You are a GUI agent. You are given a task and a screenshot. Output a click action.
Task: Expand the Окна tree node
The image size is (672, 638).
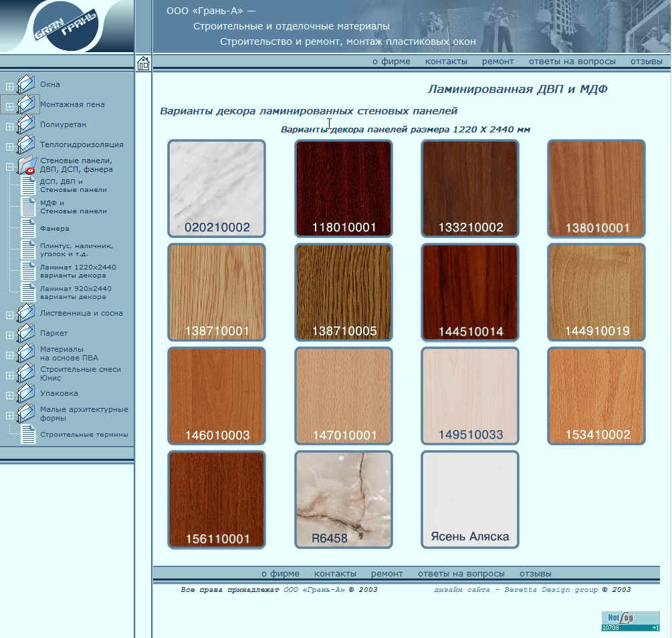[x=9, y=86]
